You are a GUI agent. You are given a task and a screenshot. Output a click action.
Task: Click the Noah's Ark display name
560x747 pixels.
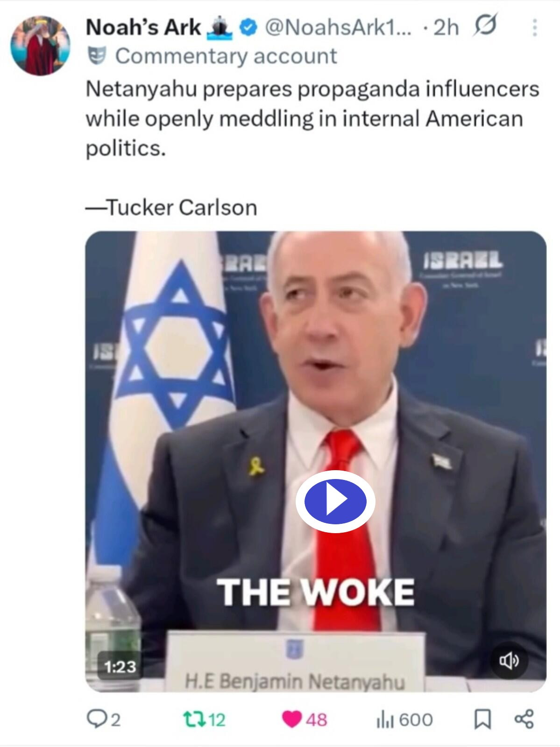pos(143,27)
